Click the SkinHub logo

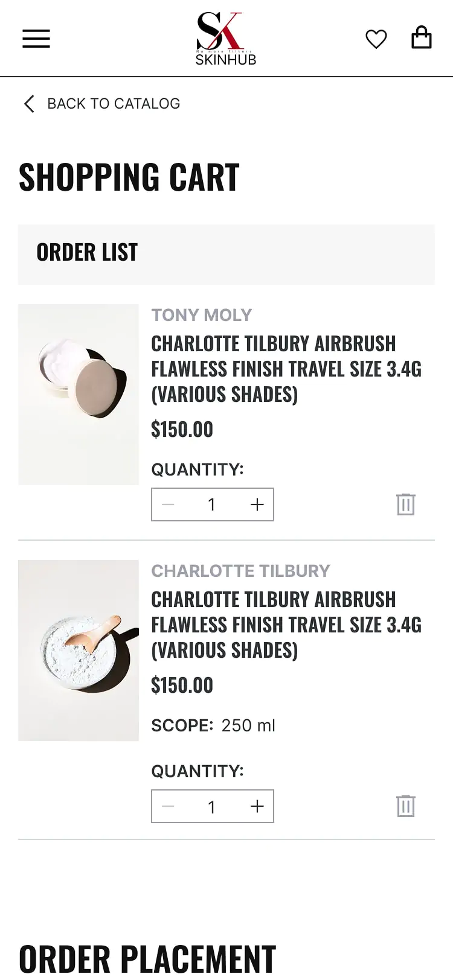tap(226, 39)
